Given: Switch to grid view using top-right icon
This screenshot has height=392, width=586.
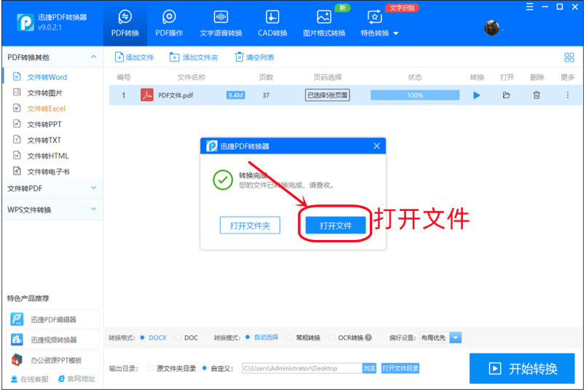Looking at the screenshot, I should pos(569,57).
